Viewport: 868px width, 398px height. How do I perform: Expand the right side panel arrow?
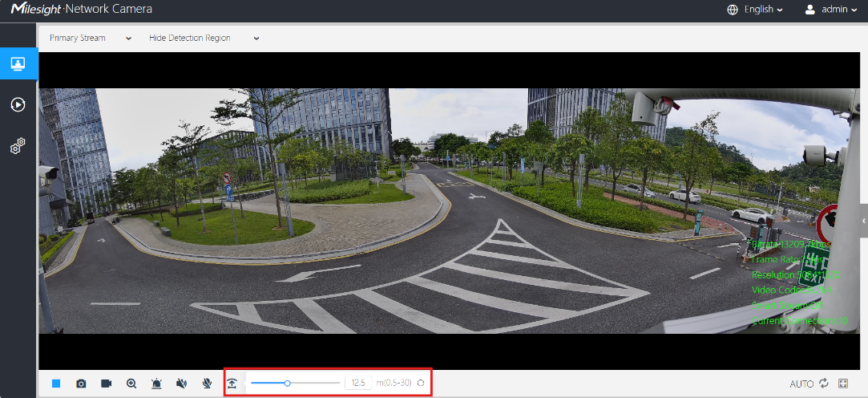point(864,221)
